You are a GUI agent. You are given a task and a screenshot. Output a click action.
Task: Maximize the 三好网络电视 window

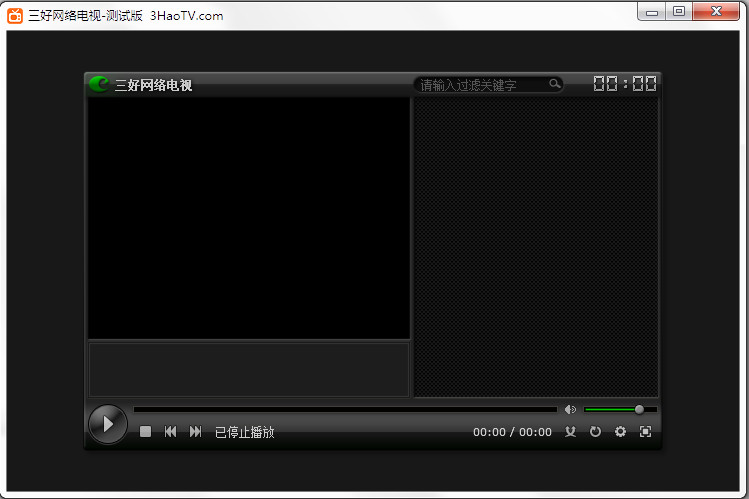click(679, 12)
